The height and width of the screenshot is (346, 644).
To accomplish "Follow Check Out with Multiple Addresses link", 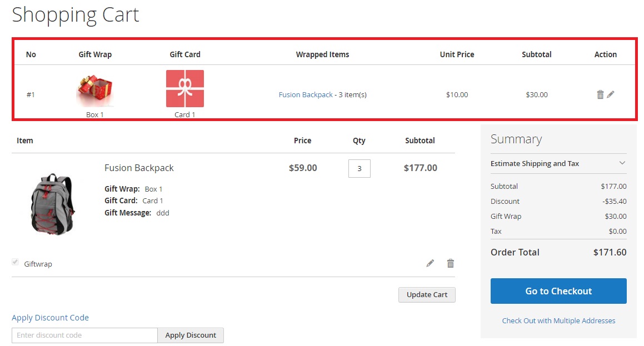I will pos(558,320).
